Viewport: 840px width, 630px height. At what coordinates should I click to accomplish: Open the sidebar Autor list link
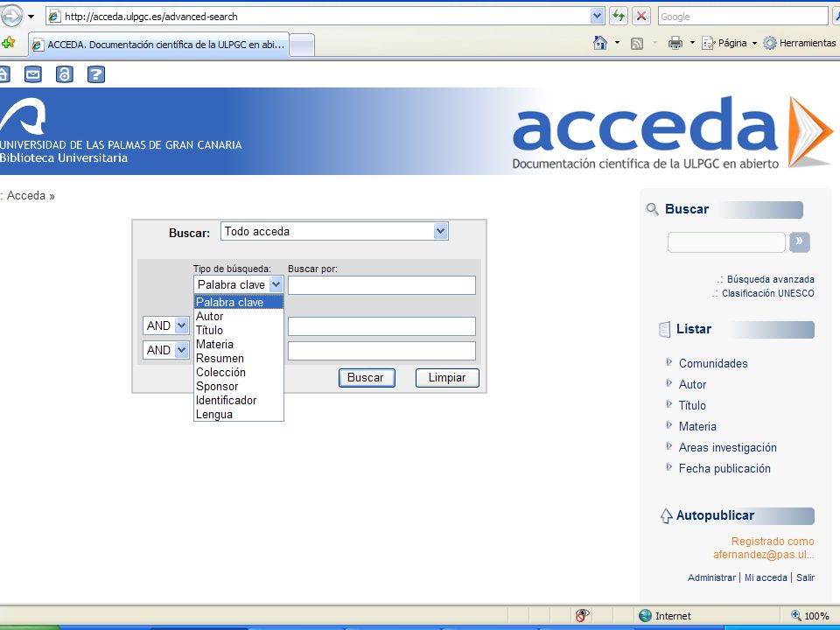point(692,384)
